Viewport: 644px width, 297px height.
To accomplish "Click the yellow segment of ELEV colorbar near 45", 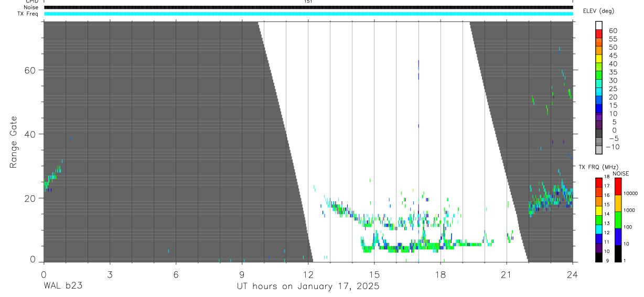I will 599,59.
